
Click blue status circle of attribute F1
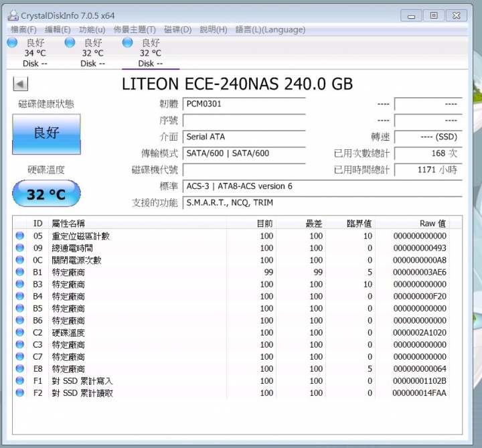19,380
